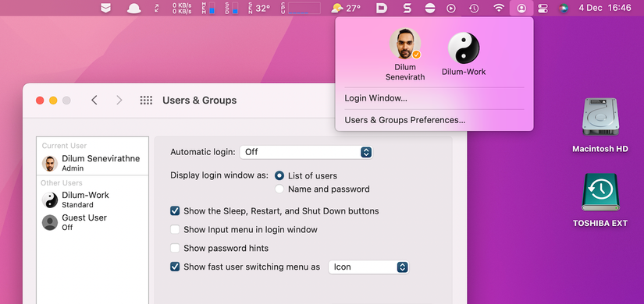
Task: Click the two-arrows menu bar icon
Action: (157, 9)
